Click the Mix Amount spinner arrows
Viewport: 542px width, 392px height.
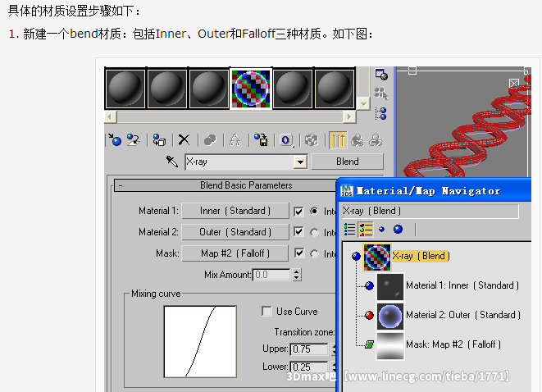(x=297, y=275)
